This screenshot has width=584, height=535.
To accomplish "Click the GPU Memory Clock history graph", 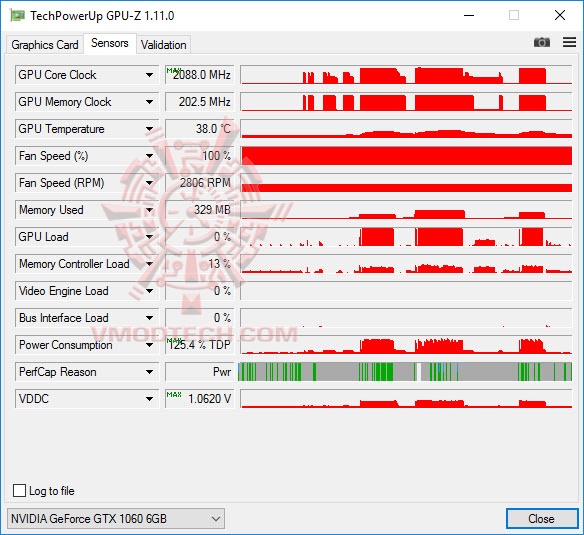I will click(x=406, y=102).
